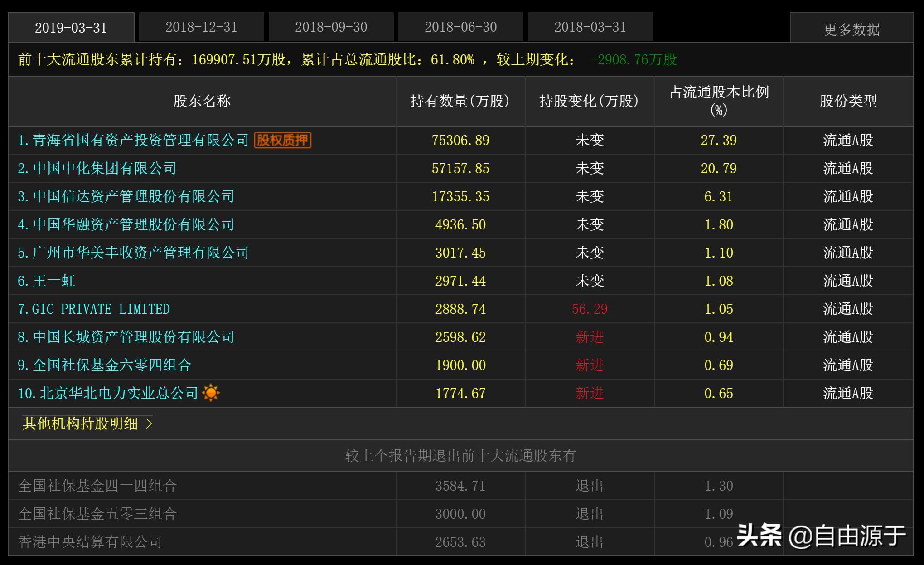
Task: Open the 股权质押 pledge badge
Action: (x=283, y=140)
